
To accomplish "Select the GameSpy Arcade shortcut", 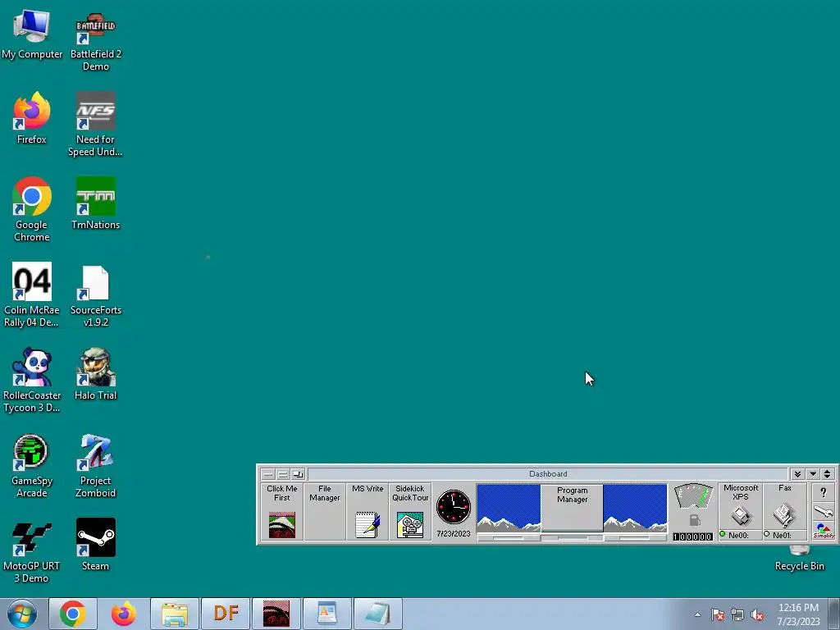I will (32, 466).
